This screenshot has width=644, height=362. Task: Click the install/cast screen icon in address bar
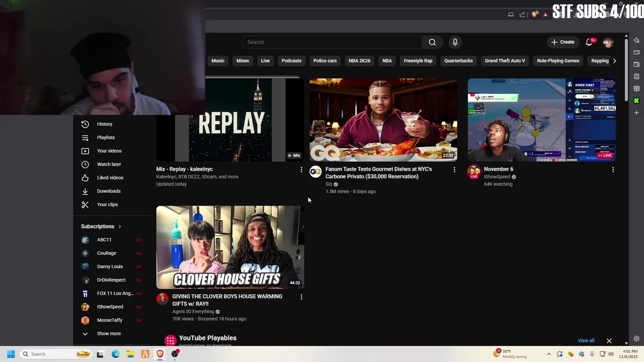pyautogui.click(x=511, y=15)
